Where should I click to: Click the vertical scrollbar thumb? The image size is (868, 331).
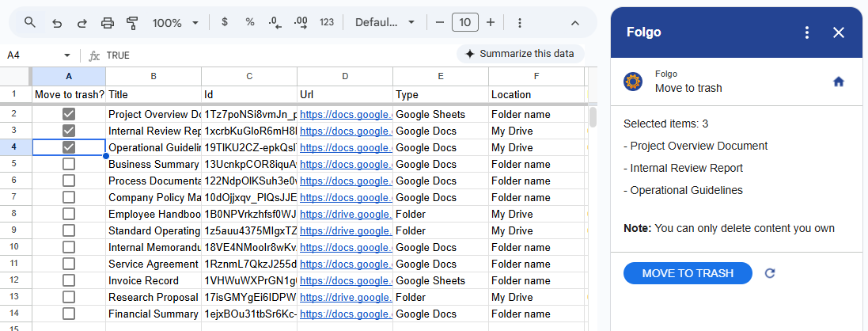point(593,117)
